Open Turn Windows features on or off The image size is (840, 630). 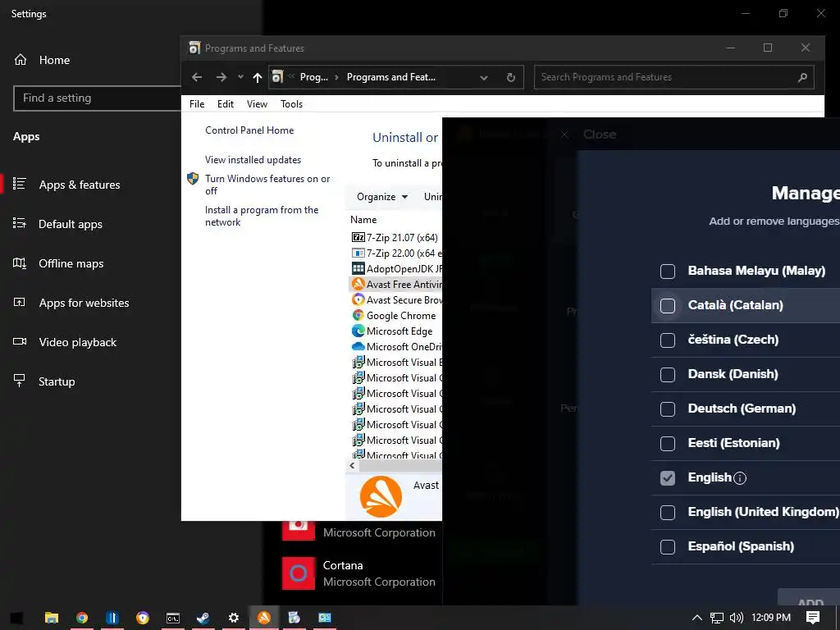pyautogui.click(x=267, y=185)
